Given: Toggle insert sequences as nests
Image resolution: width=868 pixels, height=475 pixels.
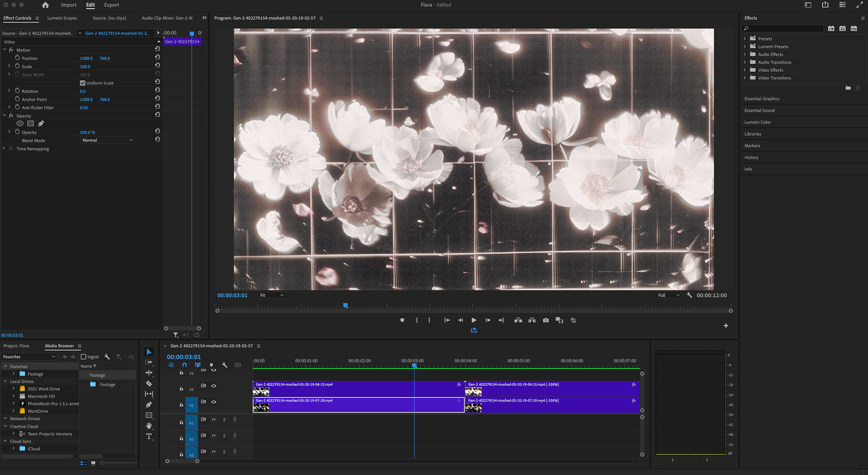Looking at the screenshot, I should coord(171,365).
